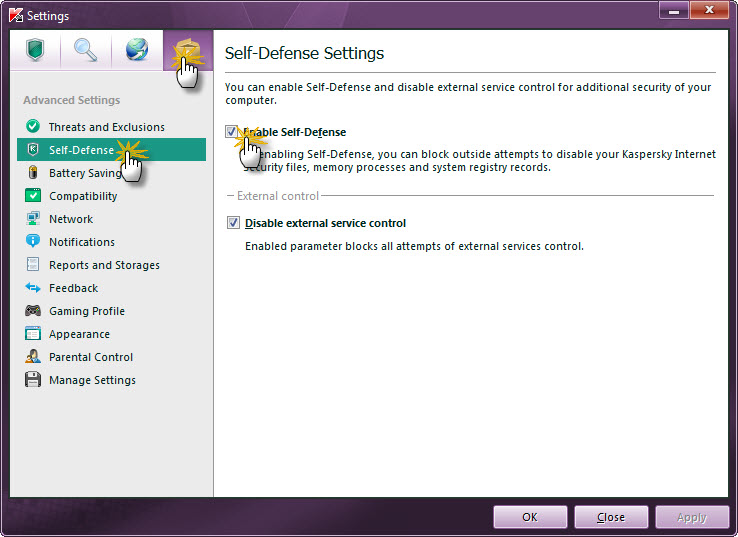Click the Close button at bottom

pos(611,517)
